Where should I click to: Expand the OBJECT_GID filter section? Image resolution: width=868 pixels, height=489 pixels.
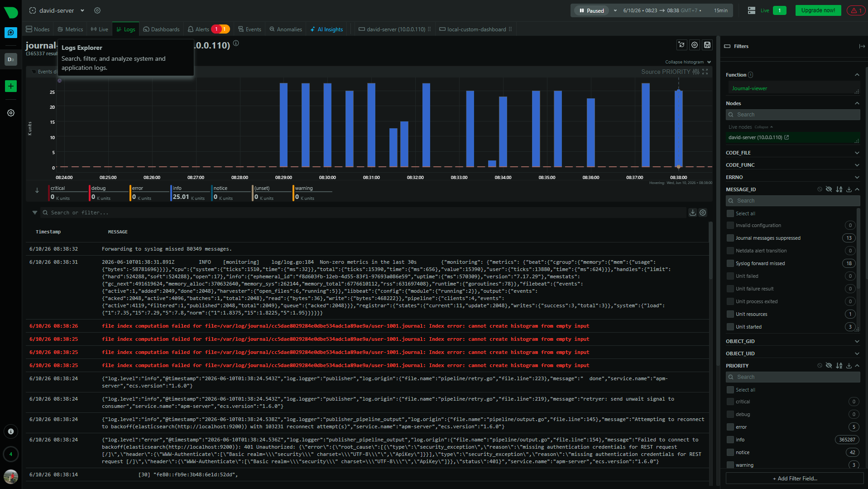[x=857, y=341]
